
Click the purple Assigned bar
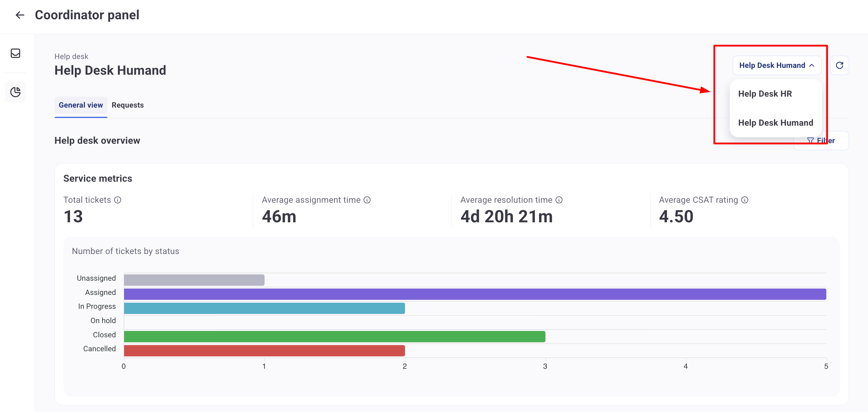point(475,294)
